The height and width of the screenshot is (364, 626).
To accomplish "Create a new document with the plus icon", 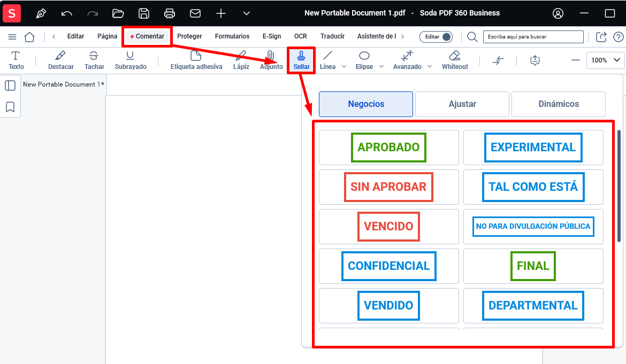I will [x=221, y=13].
